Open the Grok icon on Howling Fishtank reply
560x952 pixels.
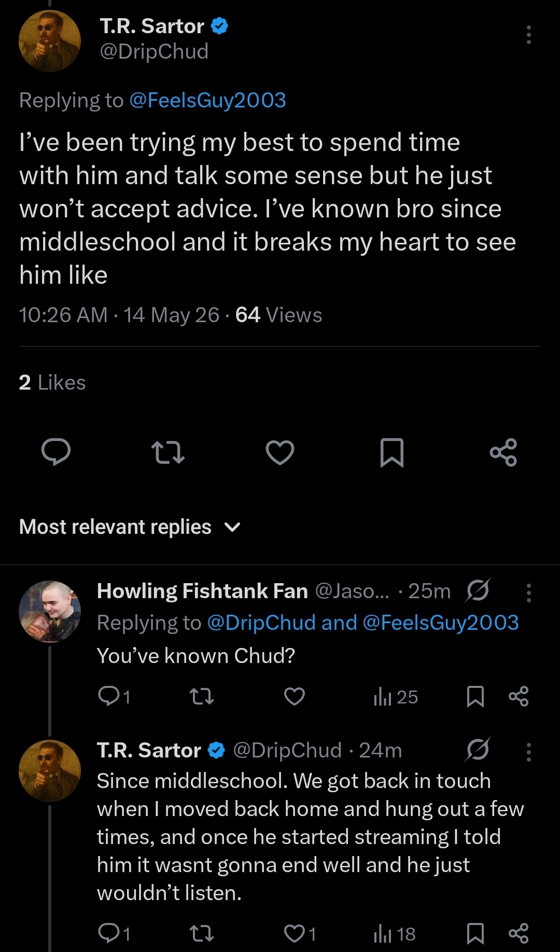click(478, 590)
